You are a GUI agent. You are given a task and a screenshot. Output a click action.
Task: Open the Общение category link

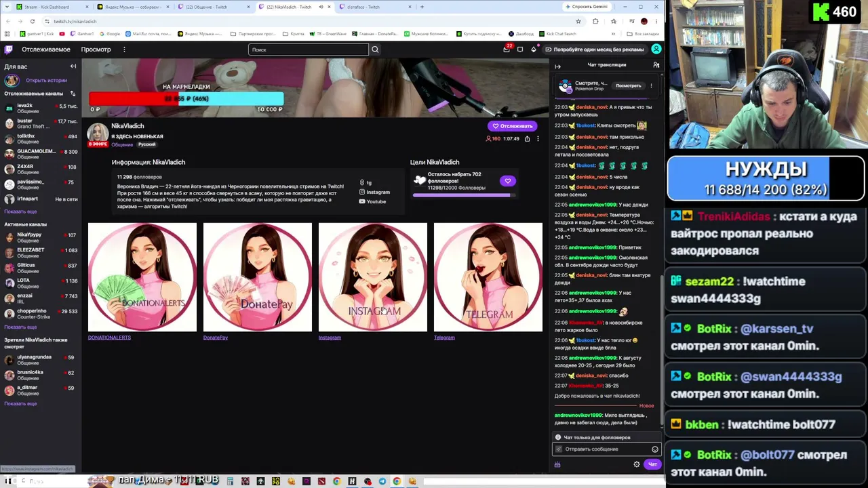(x=122, y=144)
